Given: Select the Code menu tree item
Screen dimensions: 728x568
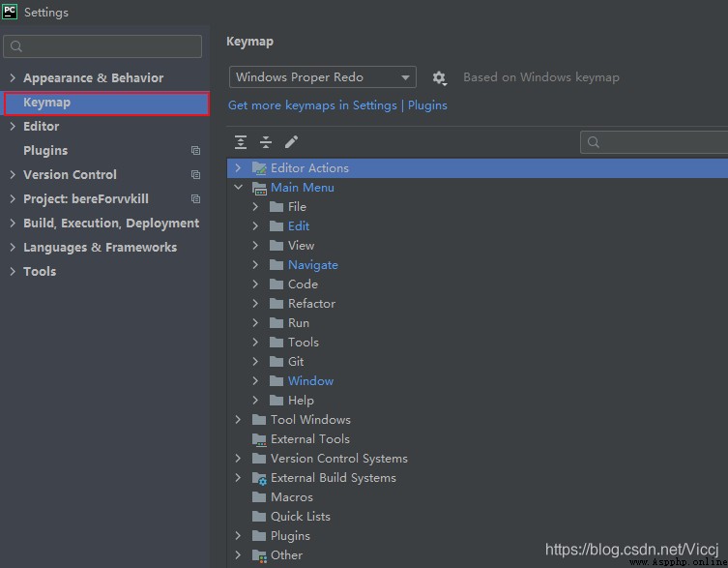Looking at the screenshot, I should 303,284.
